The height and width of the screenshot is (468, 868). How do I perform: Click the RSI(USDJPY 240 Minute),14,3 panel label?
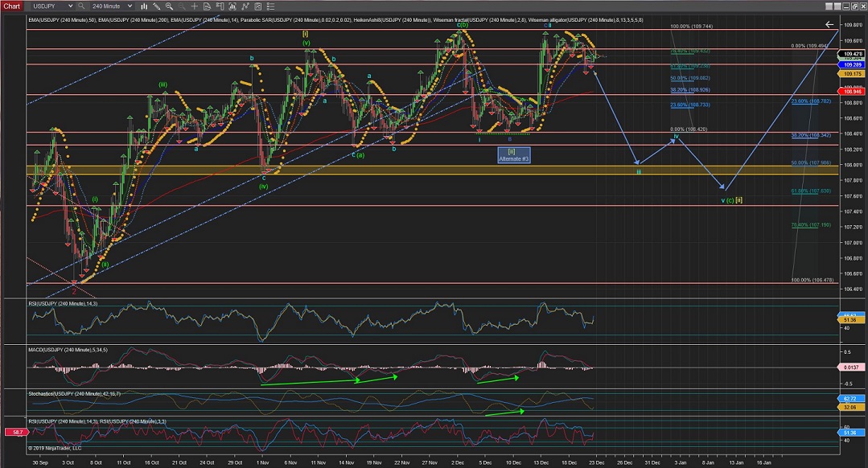(63, 304)
